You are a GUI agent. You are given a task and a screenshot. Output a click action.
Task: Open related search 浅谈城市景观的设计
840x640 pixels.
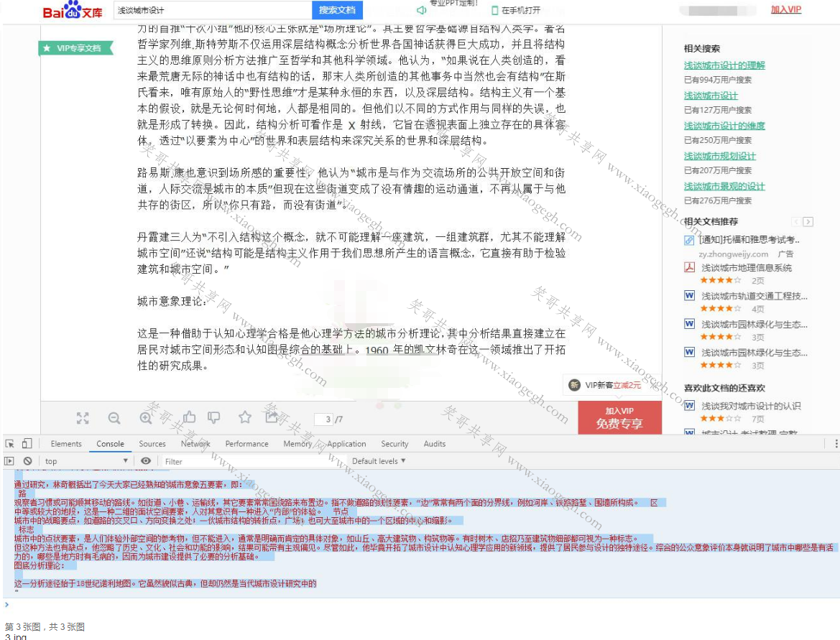point(724,186)
